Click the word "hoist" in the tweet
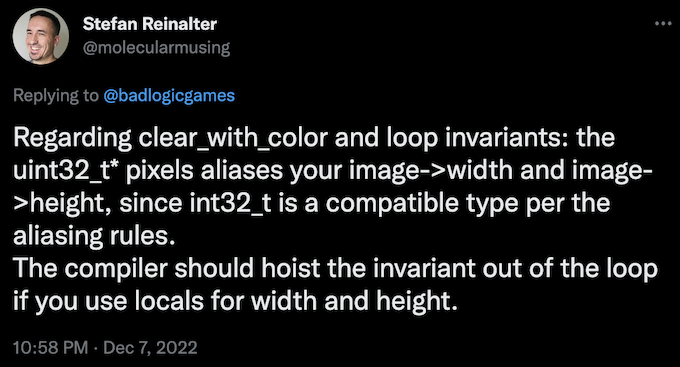Screen dimensions: 680x367 tap(291, 268)
